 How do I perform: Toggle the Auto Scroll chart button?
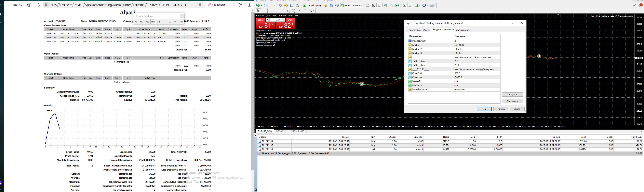tap(404, 5)
